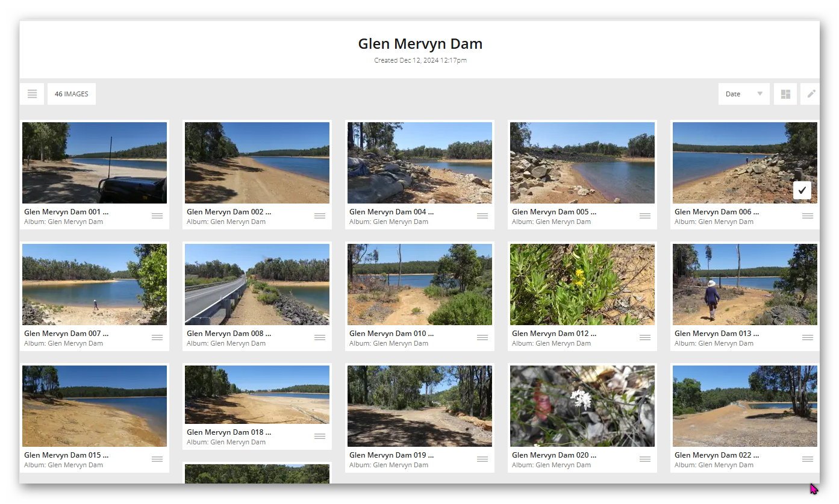Open the Glen Mervyn Dam 008 road photo

pos(257,284)
